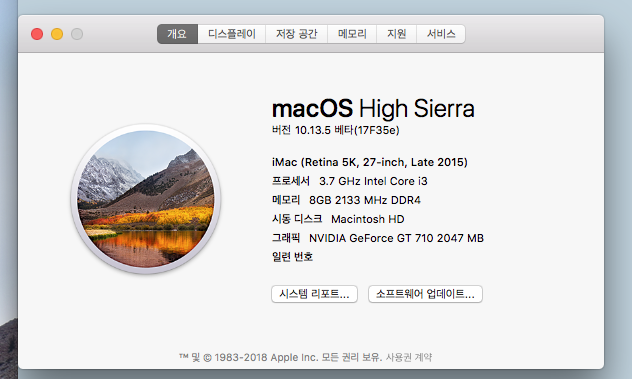Click the 일련 번호 label
This screenshot has height=379, width=632.
[x=292, y=257]
